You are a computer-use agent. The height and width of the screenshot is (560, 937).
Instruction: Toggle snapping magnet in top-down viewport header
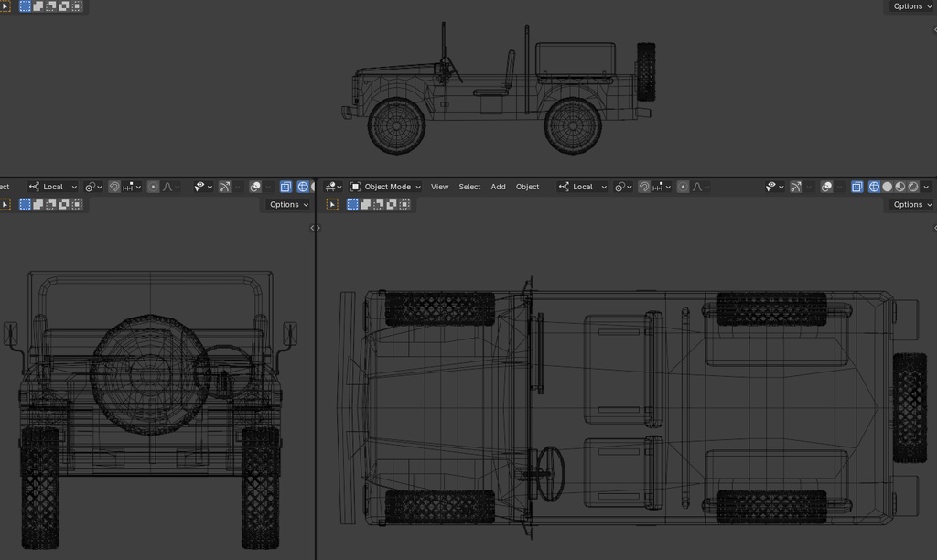(643, 187)
